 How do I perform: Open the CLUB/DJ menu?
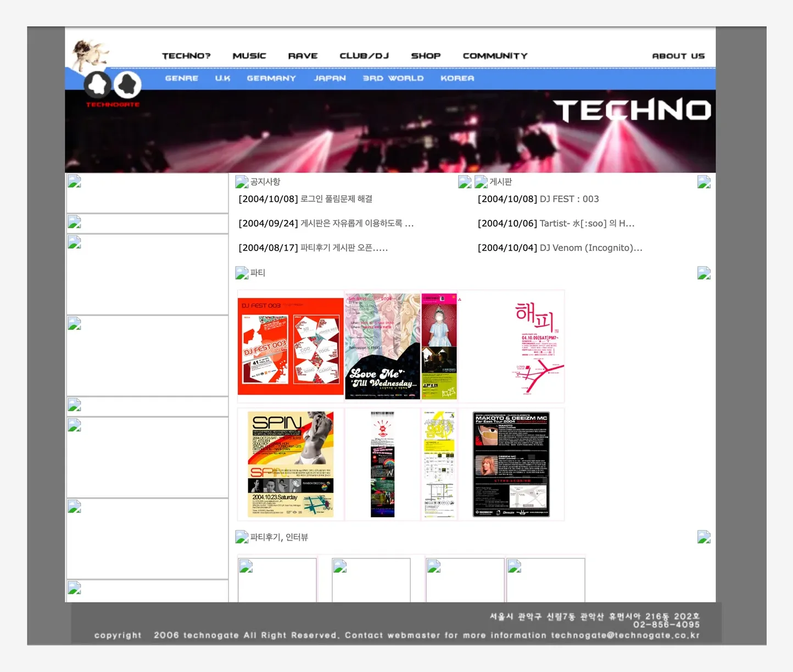pos(364,56)
